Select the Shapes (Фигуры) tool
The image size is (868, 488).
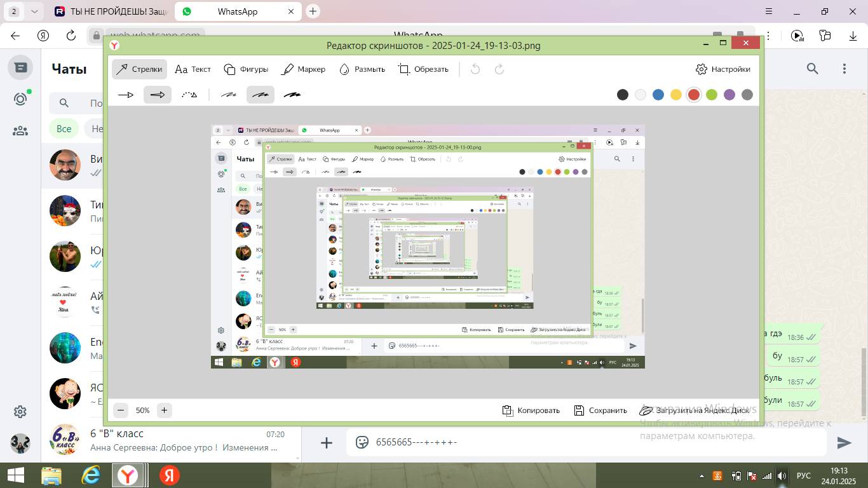247,69
